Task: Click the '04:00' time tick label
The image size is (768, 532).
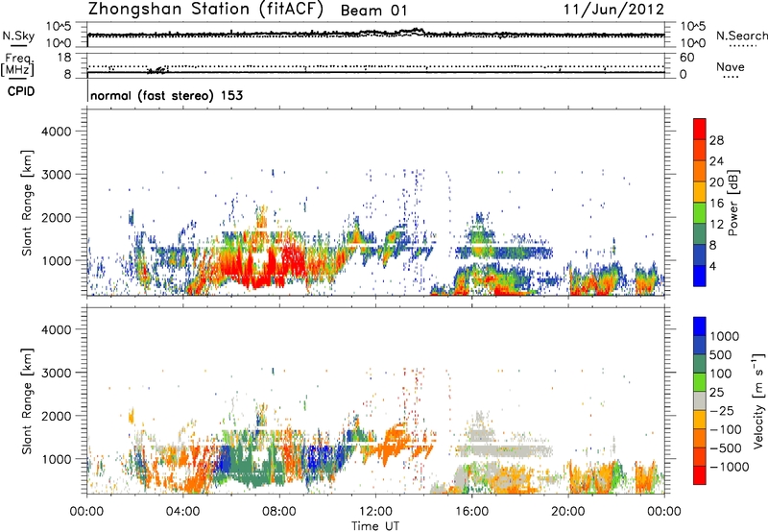Action: coord(182,512)
